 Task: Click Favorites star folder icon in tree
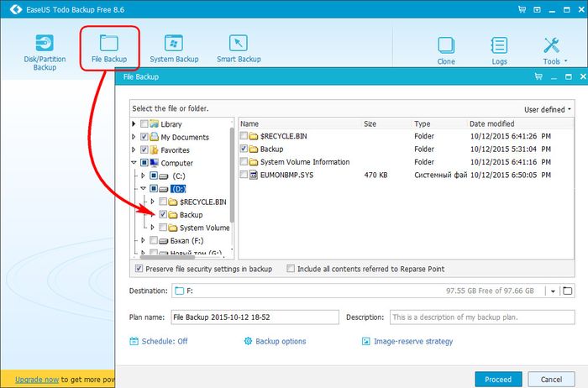(x=154, y=150)
